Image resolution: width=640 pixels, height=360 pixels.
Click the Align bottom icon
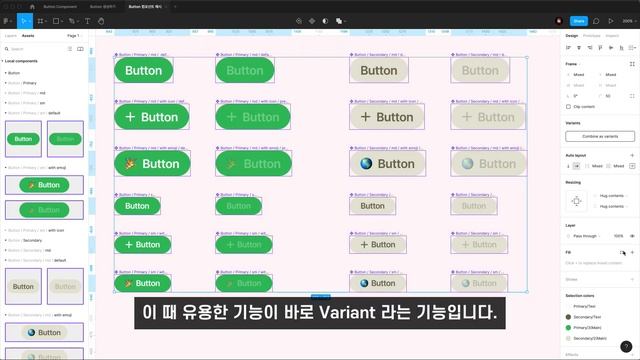pyautogui.click(x=621, y=48)
